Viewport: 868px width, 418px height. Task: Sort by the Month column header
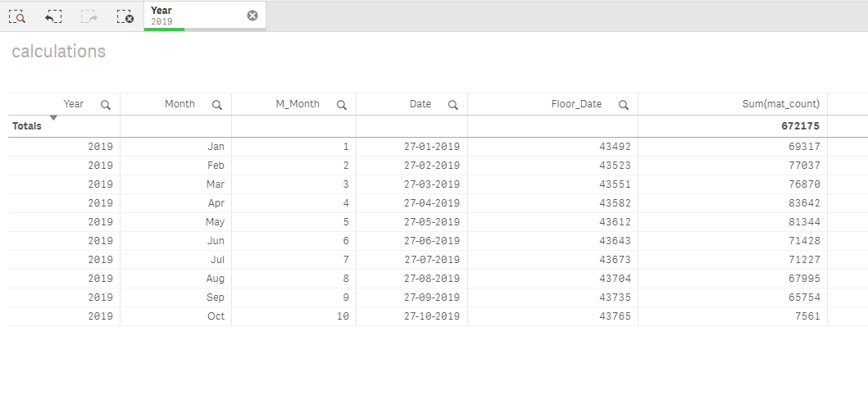[180, 104]
